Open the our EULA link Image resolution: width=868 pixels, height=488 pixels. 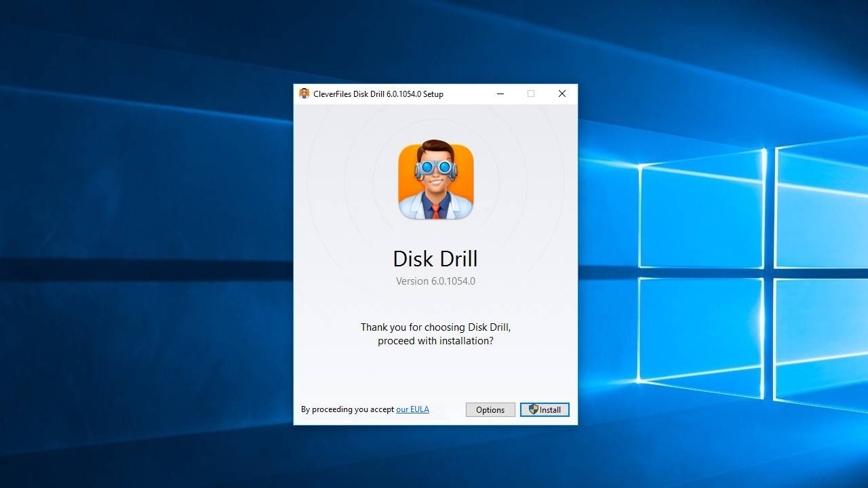pyautogui.click(x=413, y=409)
